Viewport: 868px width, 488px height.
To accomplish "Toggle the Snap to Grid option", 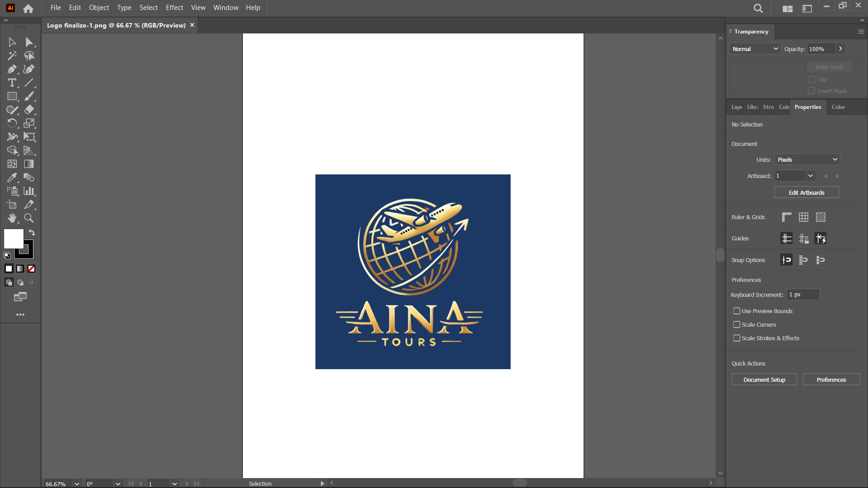I will click(x=803, y=260).
